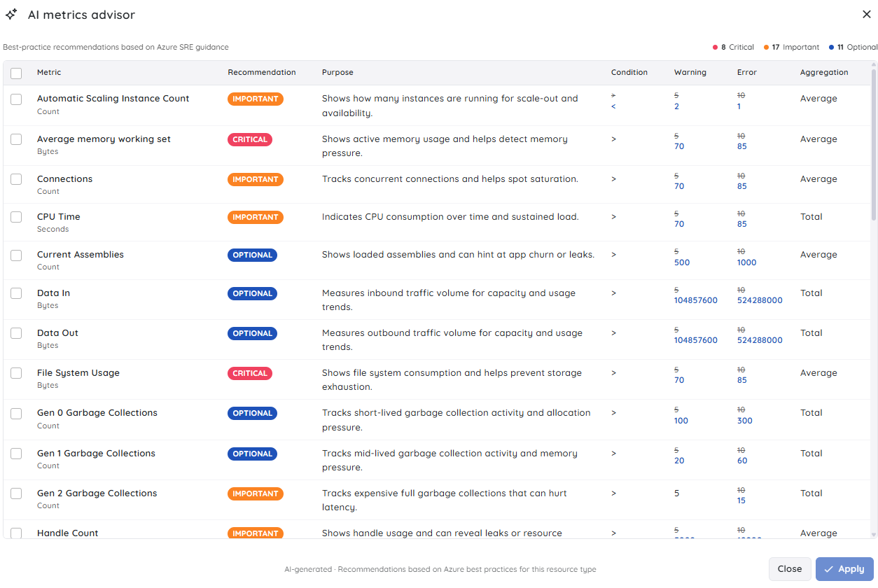The width and height of the screenshot is (878, 588).
Task: Click the Apply button
Action: 844,569
